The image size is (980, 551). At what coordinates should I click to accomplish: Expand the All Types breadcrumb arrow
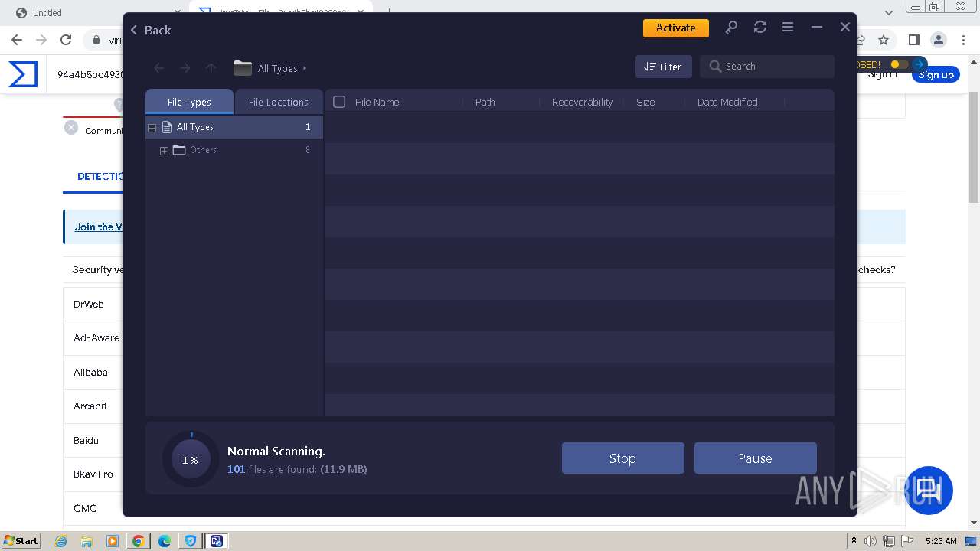pos(305,68)
